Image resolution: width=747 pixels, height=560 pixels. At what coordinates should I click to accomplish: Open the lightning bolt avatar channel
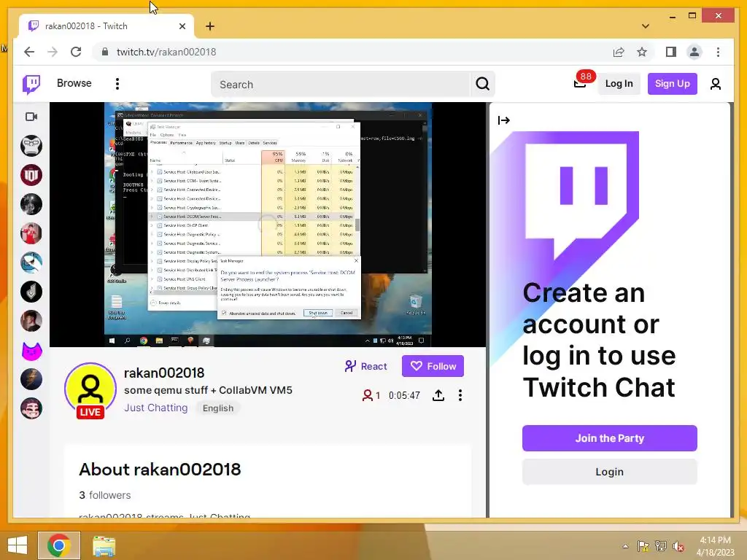(31, 379)
